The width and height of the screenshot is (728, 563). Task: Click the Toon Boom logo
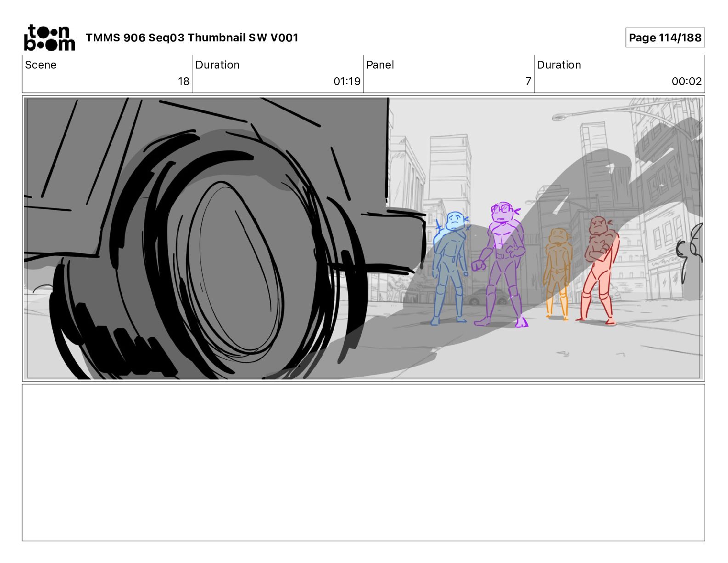point(49,38)
